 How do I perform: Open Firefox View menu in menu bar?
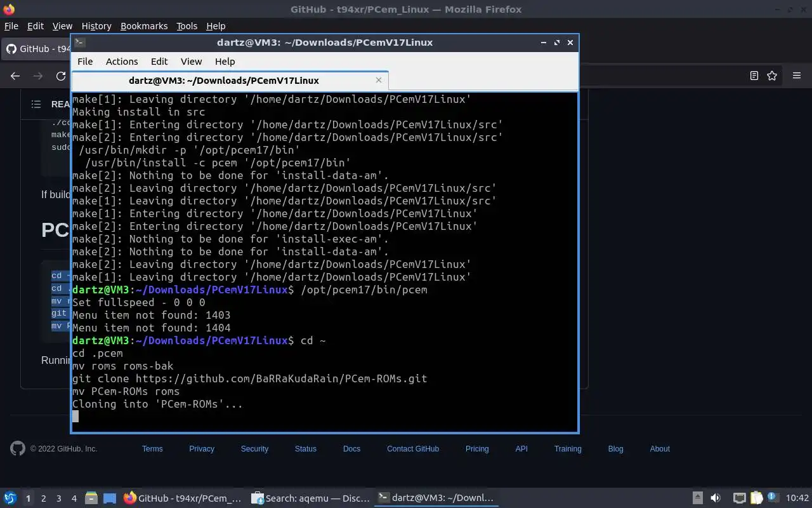point(62,26)
